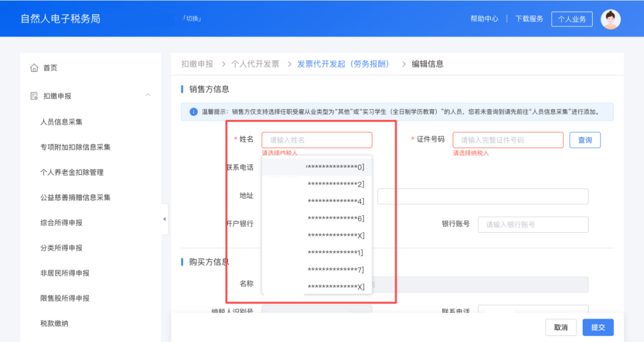Viewport: 644px width, 342px height.
Task: Click 帮助中心 link in the header
Action: pos(484,19)
